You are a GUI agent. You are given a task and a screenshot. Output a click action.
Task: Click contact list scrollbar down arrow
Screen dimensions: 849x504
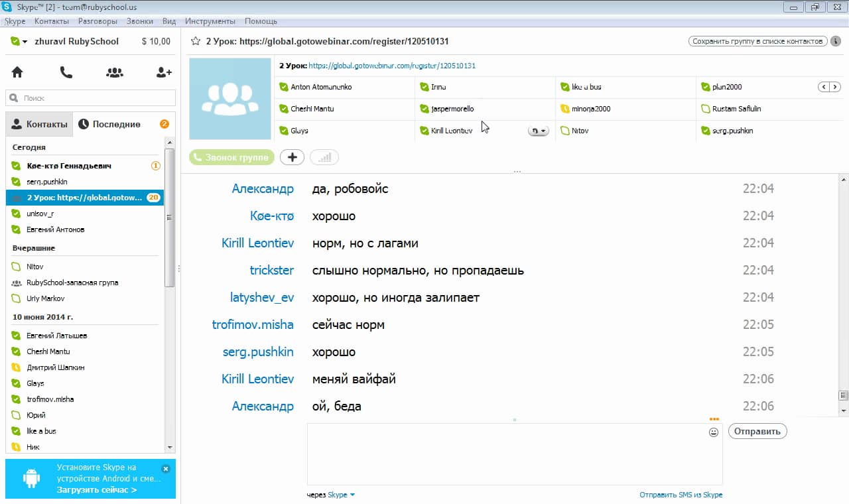point(170,448)
